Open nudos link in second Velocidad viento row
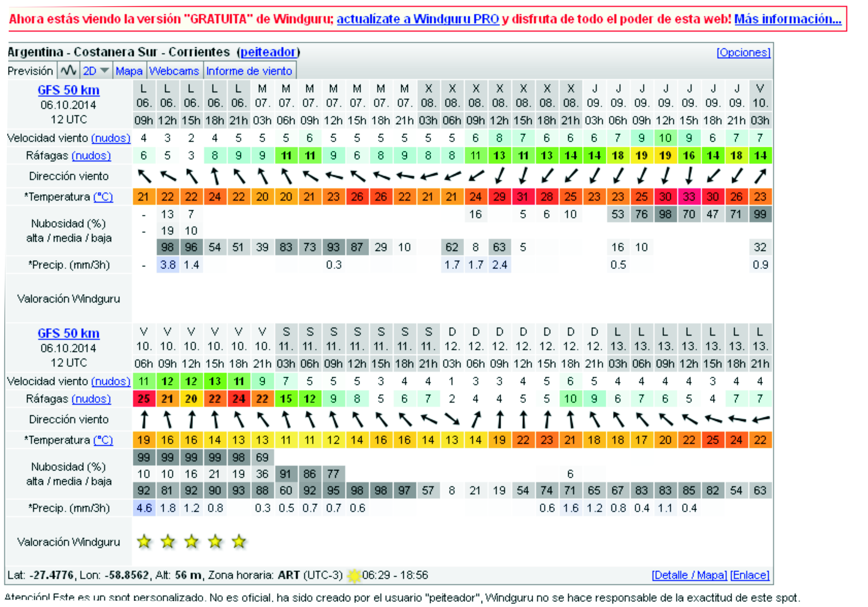Image resolution: width=868 pixels, height=607 pixels. click(x=111, y=382)
